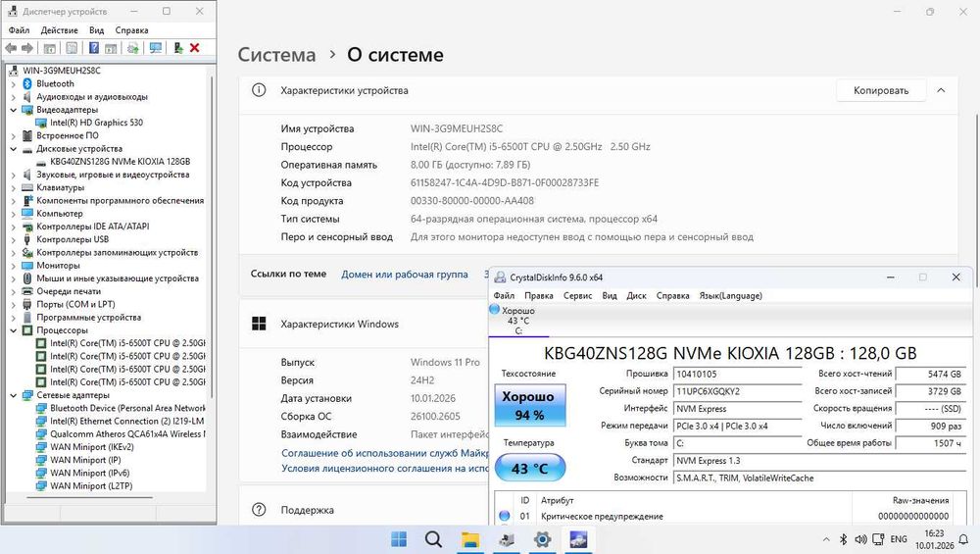Open the Условия лицензионного соглашения link
This screenshot has width=980, height=554.
coord(384,468)
